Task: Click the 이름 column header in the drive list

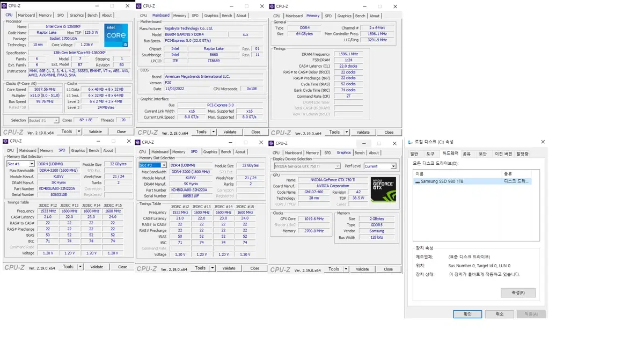Action: 458,174
